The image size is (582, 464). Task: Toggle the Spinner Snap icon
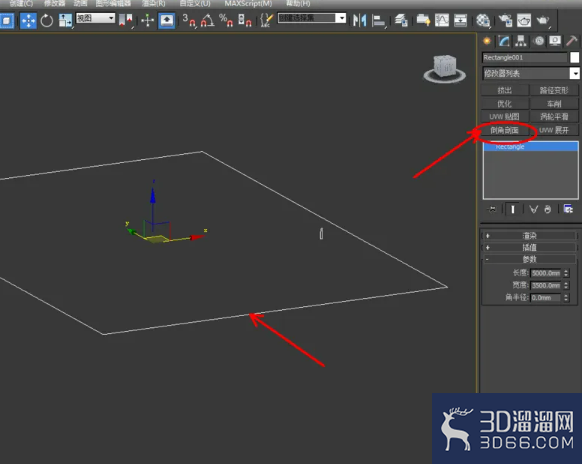click(x=245, y=20)
